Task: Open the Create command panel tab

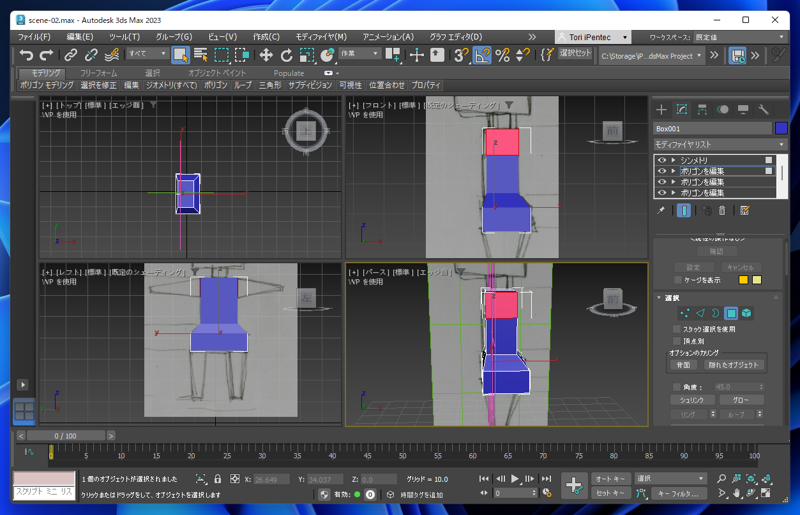Action: click(661, 109)
